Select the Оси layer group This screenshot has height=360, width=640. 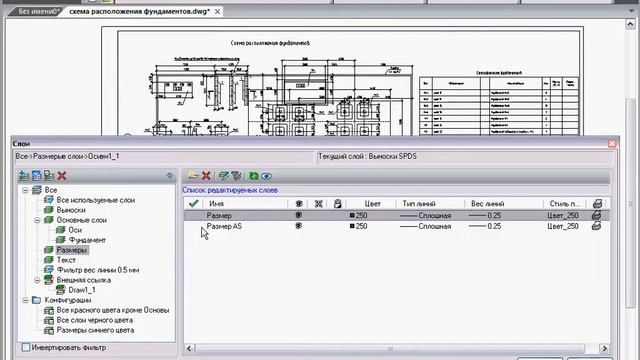click(x=75, y=230)
